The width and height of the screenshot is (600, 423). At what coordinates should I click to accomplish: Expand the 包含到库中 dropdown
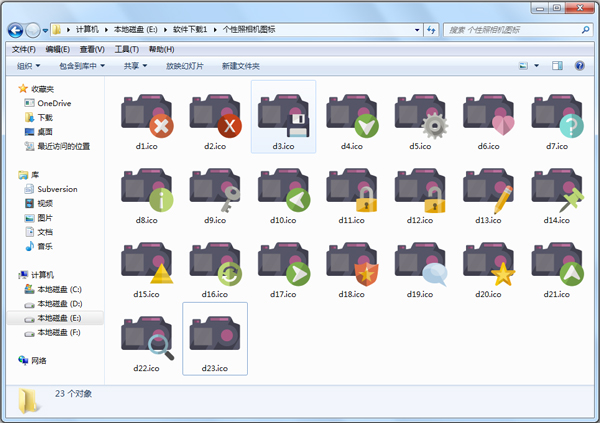pyautogui.click(x=81, y=66)
